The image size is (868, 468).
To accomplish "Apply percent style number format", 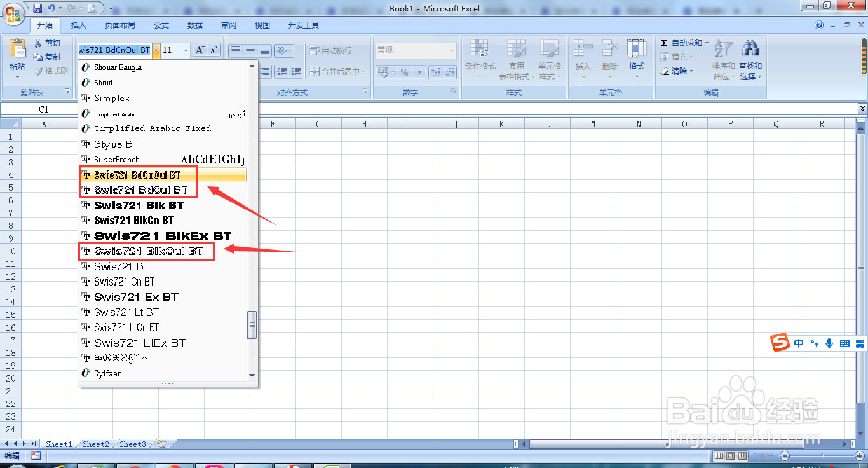I will [404, 72].
